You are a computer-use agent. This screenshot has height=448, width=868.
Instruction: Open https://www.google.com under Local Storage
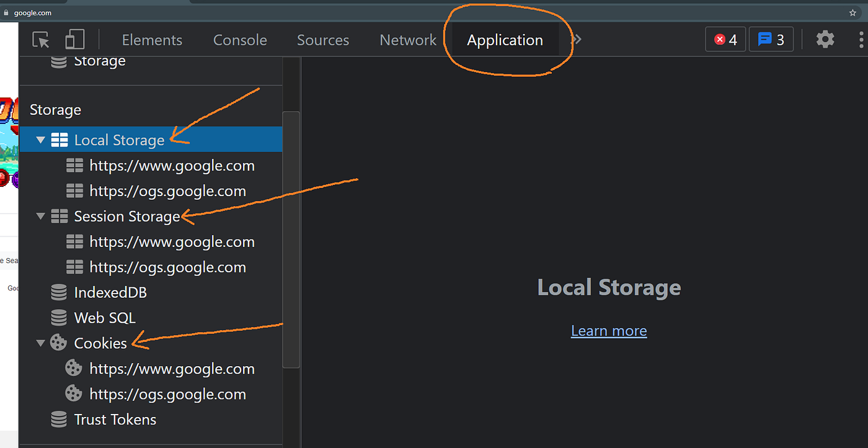(172, 166)
